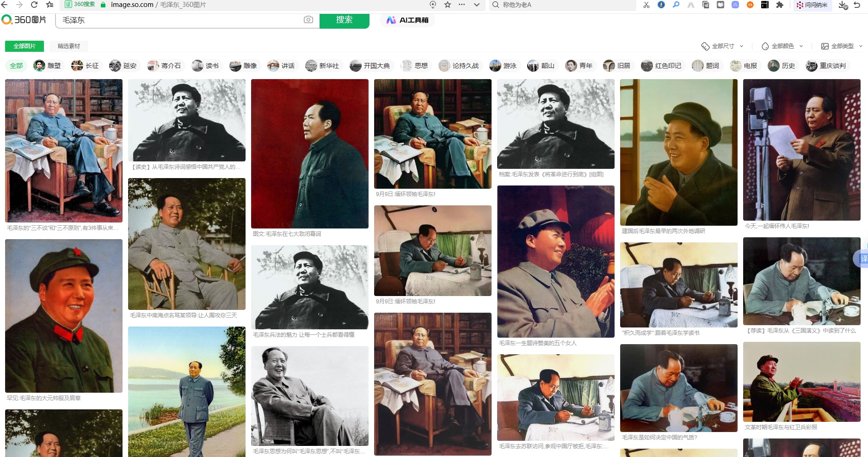
Task: Click the green 搜索 search button
Action: [x=344, y=20]
